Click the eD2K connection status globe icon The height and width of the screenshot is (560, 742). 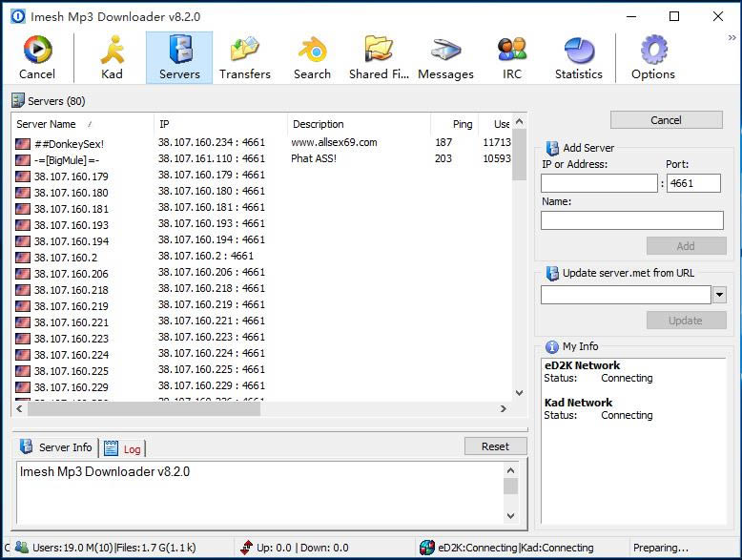coord(427,548)
